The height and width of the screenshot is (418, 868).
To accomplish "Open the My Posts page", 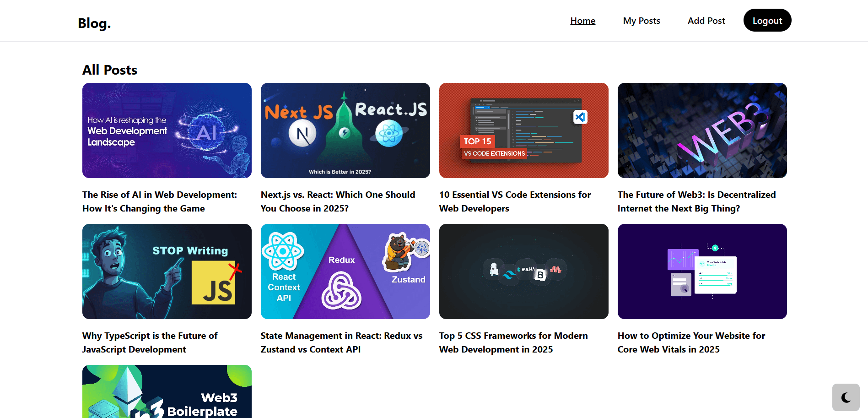I will [641, 21].
